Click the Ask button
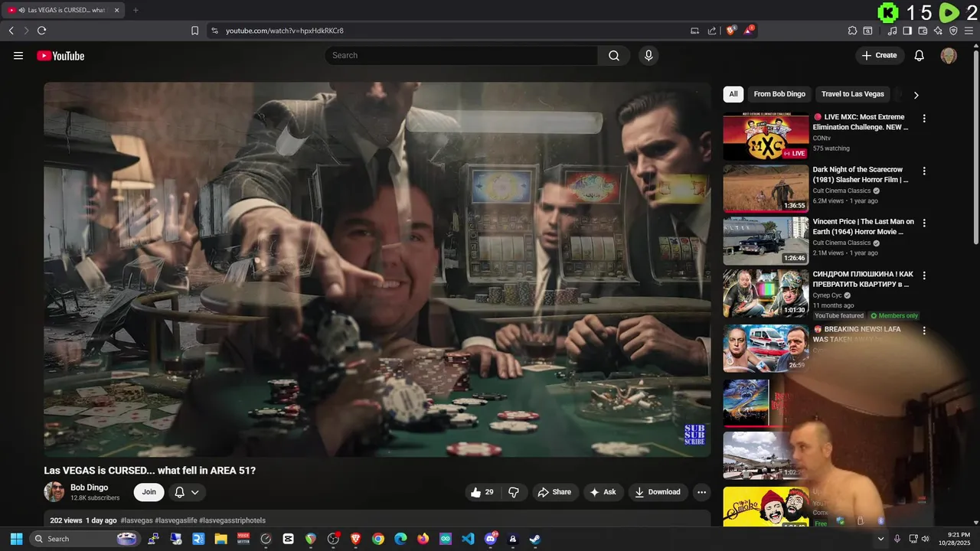 pos(603,492)
